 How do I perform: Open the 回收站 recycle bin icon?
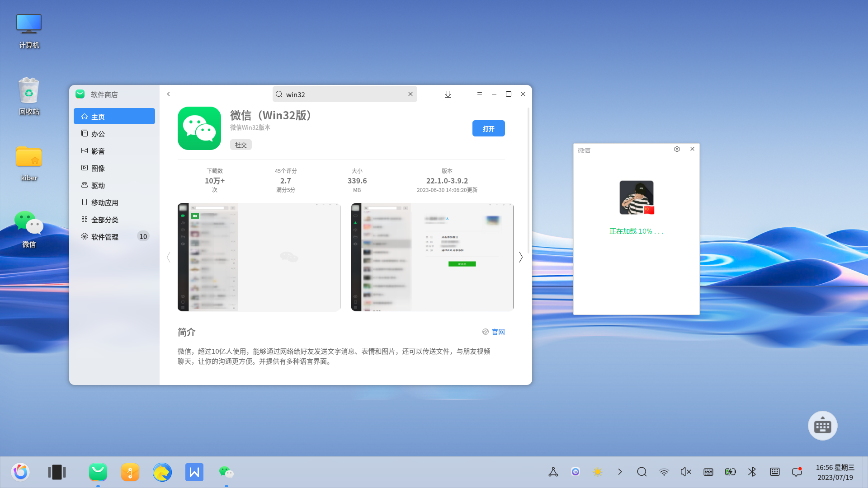[x=29, y=96]
